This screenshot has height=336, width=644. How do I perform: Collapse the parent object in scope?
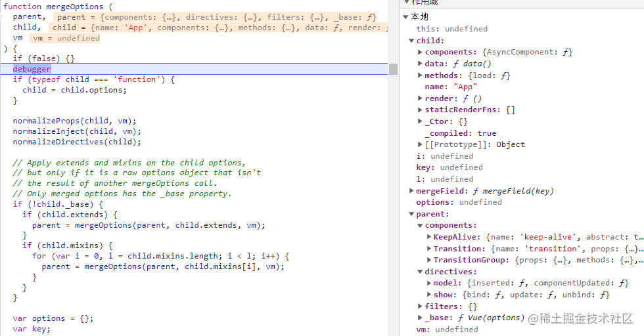pos(411,214)
